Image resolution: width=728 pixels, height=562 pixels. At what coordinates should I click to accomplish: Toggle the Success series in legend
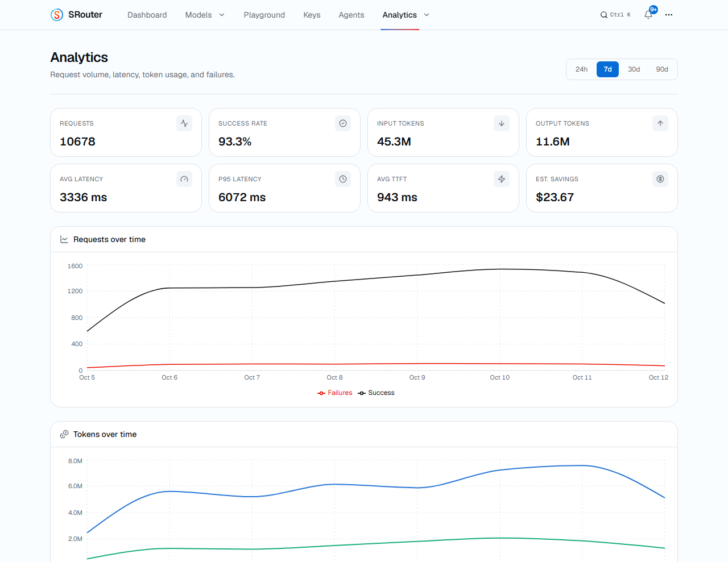click(376, 393)
